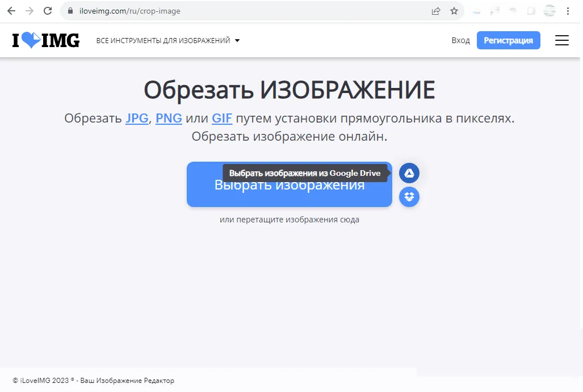Open the browser profile avatar
Screen dimensions: 583x392
(x=549, y=11)
